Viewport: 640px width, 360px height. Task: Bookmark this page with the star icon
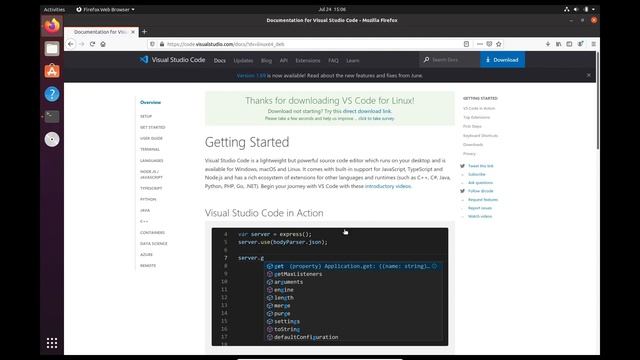(x=498, y=44)
